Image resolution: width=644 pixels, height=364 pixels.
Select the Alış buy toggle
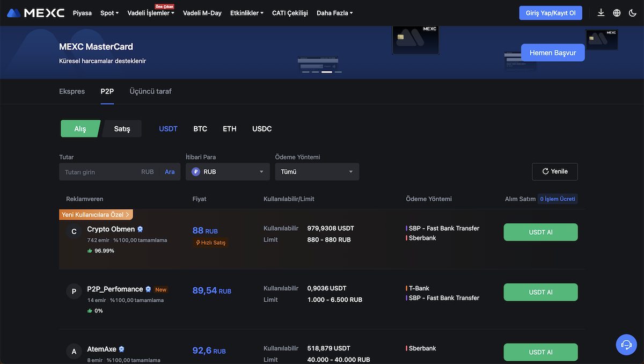click(80, 129)
